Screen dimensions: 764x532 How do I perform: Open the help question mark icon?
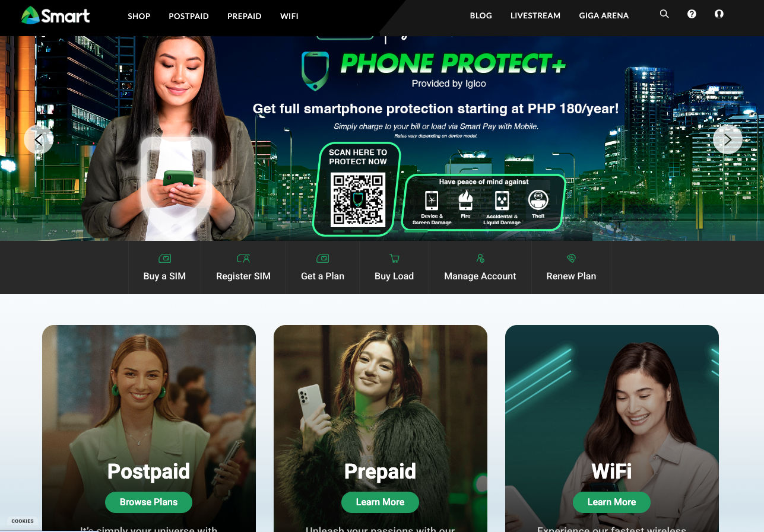pyautogui.click(x=692, y=14)
